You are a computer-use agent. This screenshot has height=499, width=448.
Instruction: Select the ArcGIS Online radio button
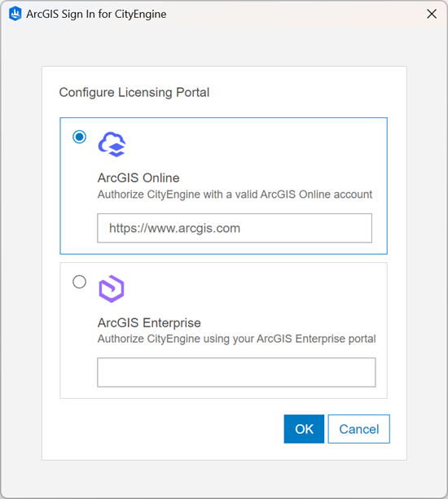pos(79,137)
